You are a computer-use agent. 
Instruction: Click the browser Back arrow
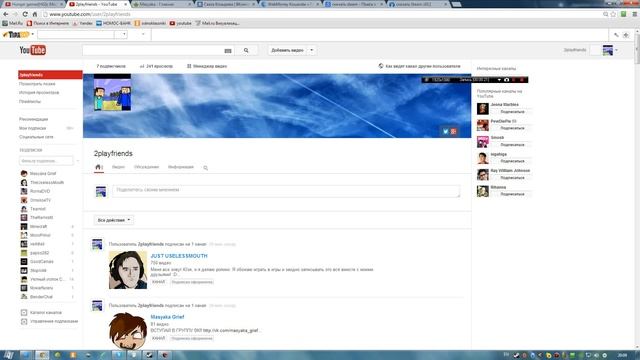click(6, 14)
